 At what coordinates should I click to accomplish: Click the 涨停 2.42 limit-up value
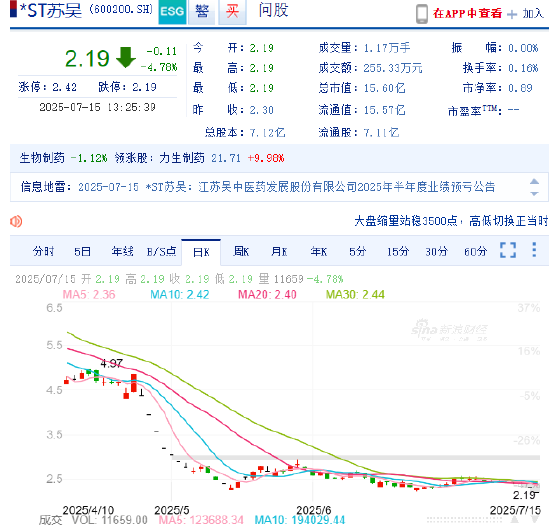pyautogui.click(x=64, y=87)
